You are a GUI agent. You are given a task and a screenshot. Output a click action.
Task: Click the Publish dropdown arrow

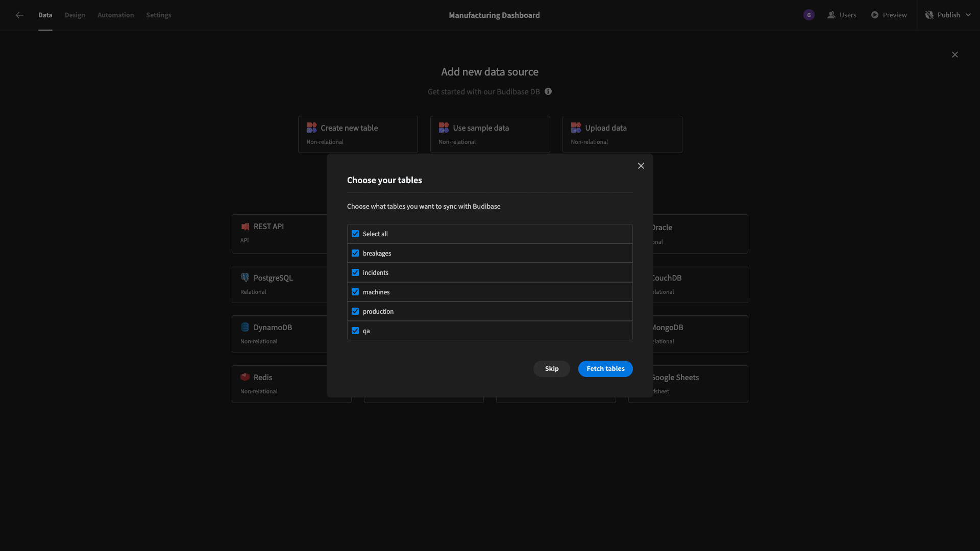[x=969, y=15]
